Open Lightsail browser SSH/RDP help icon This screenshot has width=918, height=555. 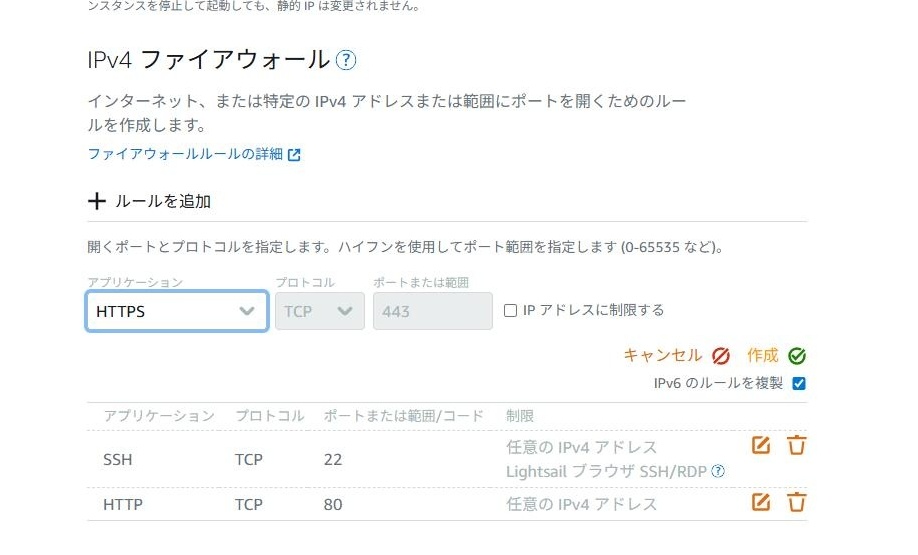718,471
